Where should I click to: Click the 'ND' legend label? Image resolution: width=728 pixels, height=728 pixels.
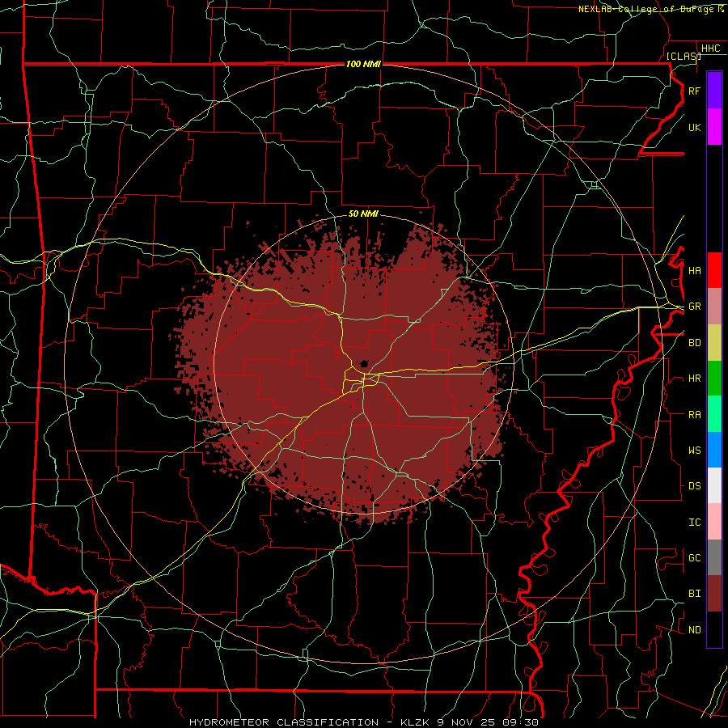coord(694,630)
